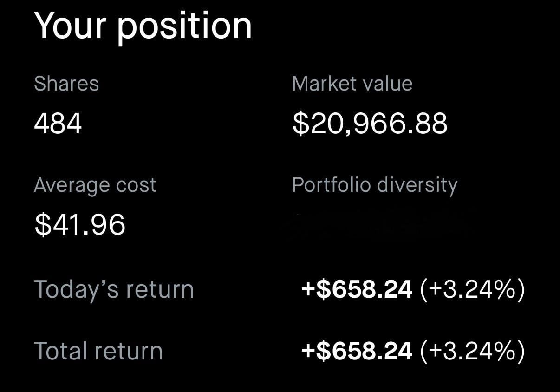The height and width of the screenshot is (392, 560).
Task: Click the 484 shares value
Action: pyautogui.click(x=58, y=124)
